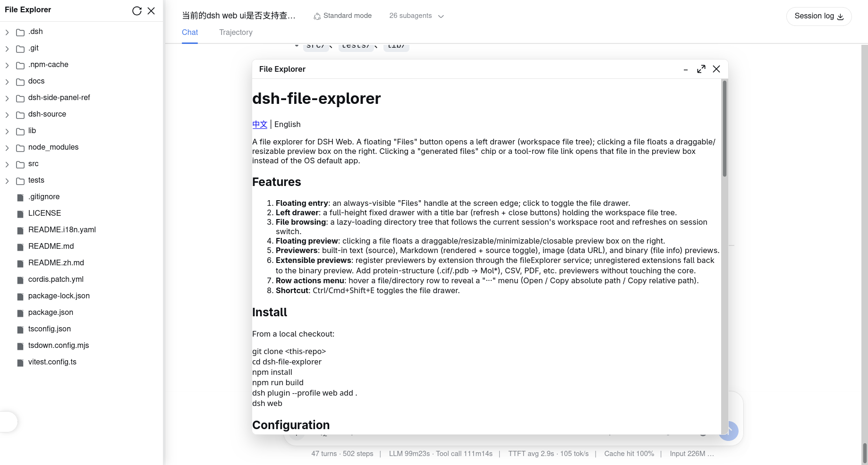Click the tsdown.config.mjs file icon
This screenshot has width=868, height=465.
[20, 346]
